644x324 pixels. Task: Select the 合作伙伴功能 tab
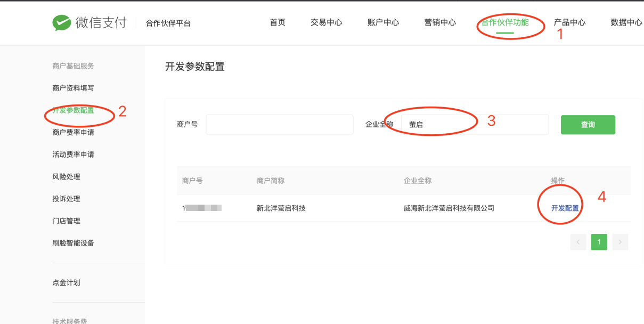click(505, 22)
